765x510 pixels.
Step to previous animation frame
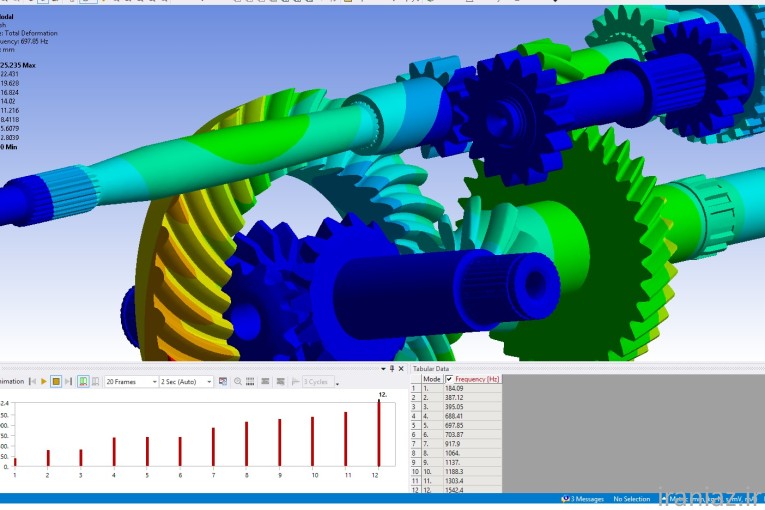point(33,381)
